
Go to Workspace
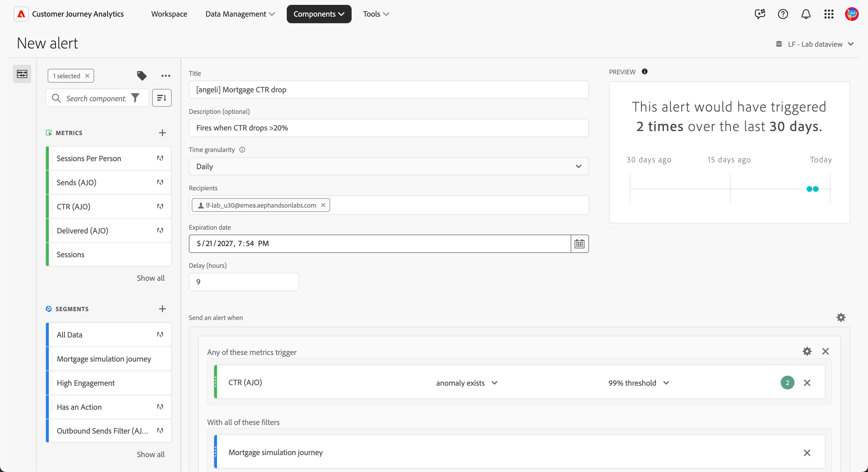click(x=169, y=14)
